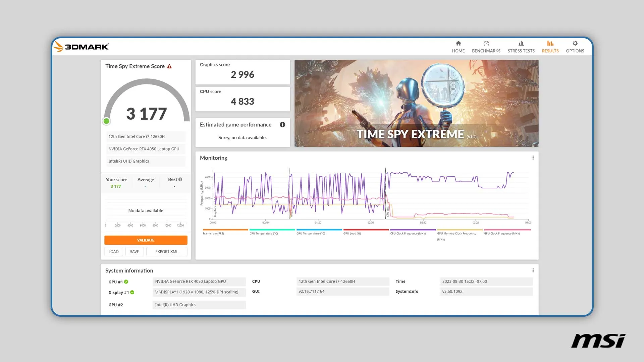Image resolution: width=644 pixels, height=362 pixels.
Task: Click the EXPORT XML button
Action: (167, 252)
